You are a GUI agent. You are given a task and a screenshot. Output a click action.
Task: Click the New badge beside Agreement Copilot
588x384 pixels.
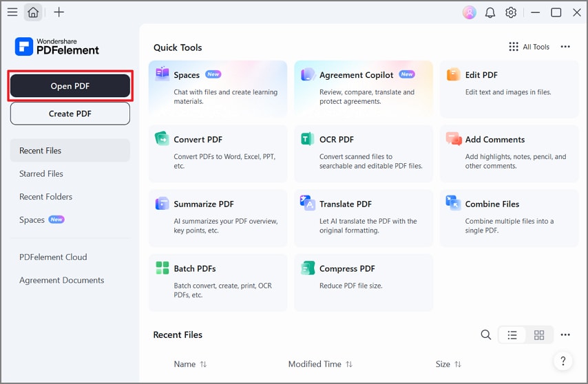[x=406, y=74]
